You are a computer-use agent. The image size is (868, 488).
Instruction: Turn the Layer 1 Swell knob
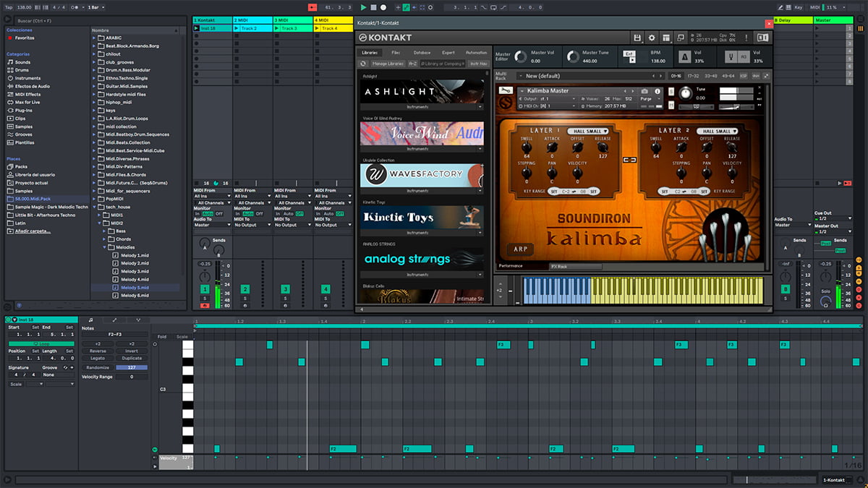tap(527, 147)
